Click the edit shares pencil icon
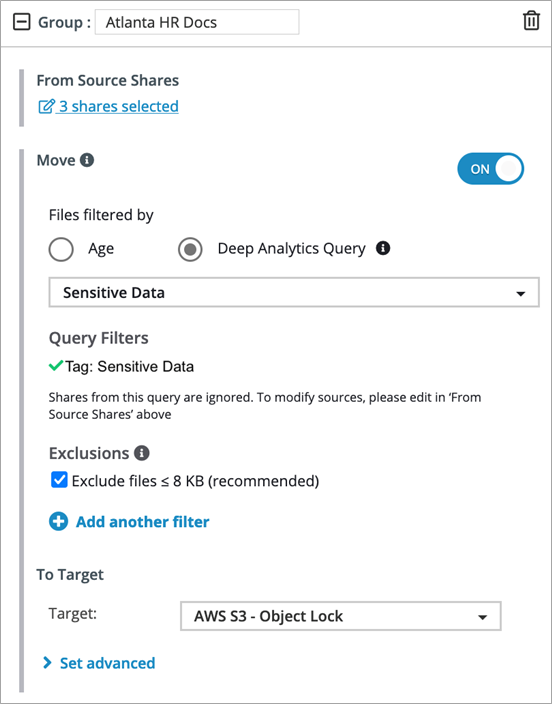The height and width of the screenshot is (704, 552). (x=46, y=106)
